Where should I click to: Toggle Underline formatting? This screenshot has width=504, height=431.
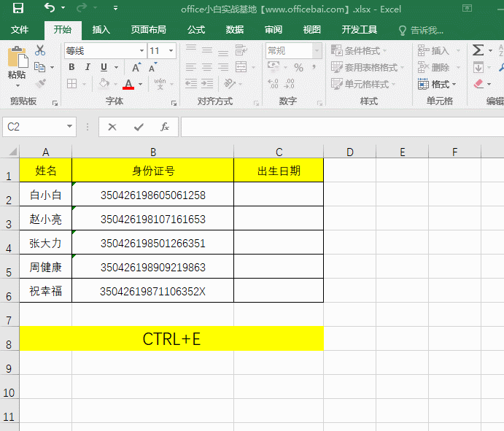(x=104, y=67)
